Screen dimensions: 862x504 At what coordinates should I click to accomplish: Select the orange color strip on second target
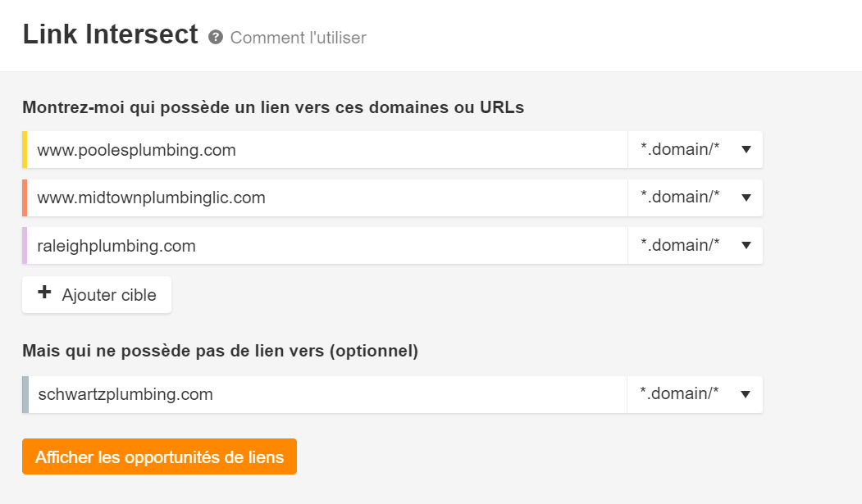click(25, 198)
